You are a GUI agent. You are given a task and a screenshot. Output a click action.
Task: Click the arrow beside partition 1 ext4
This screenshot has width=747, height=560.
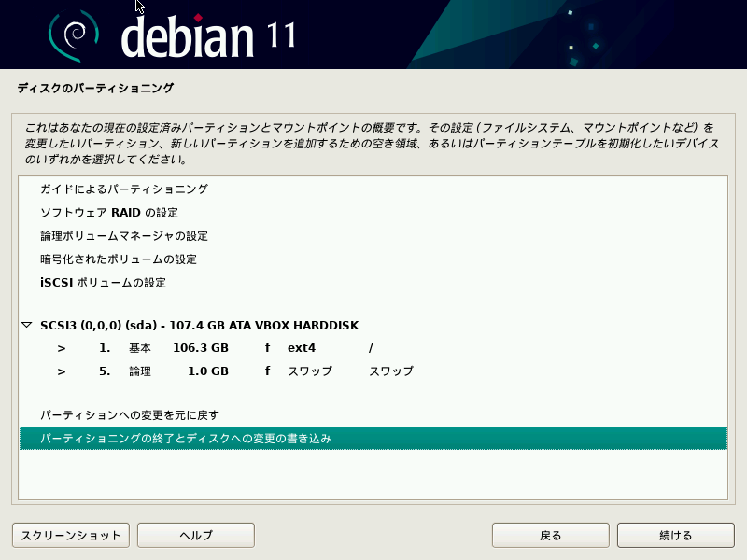coord(62,348)
